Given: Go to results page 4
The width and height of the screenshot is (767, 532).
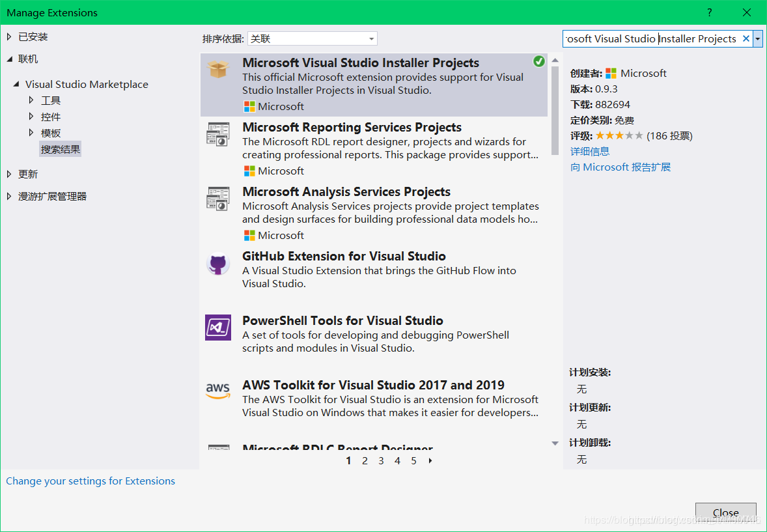Looking at the screenshot, I should point(398,460).
